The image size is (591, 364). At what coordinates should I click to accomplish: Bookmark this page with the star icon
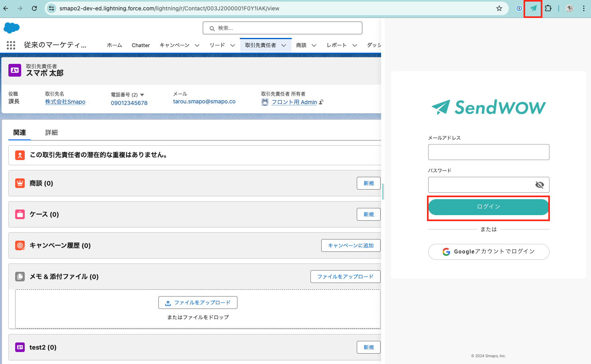[x=499, y=8]
